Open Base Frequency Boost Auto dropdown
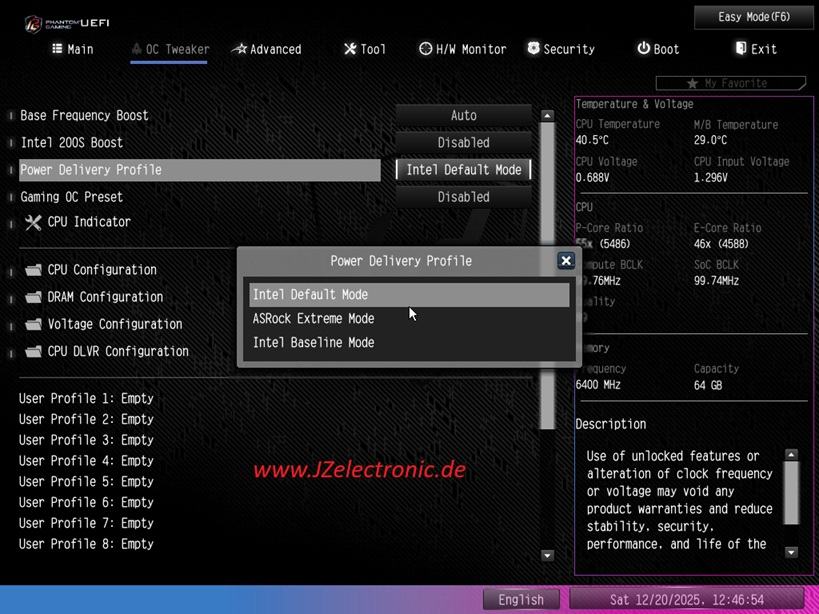Viewport: 819px width, 614px height. coord(463,115)
